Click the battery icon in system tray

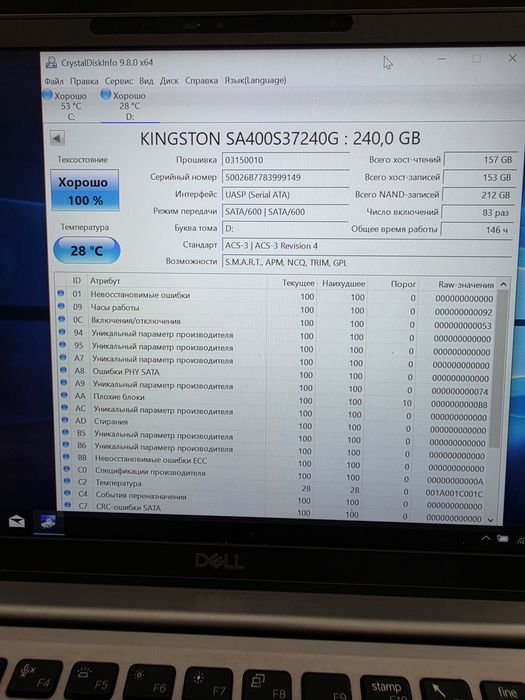click(x=503, y=539)
